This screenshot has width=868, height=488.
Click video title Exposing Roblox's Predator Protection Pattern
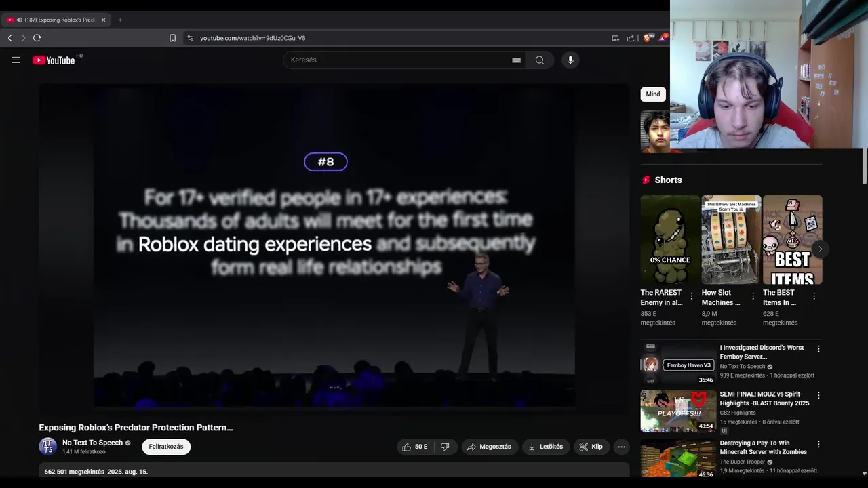[136, 428]
